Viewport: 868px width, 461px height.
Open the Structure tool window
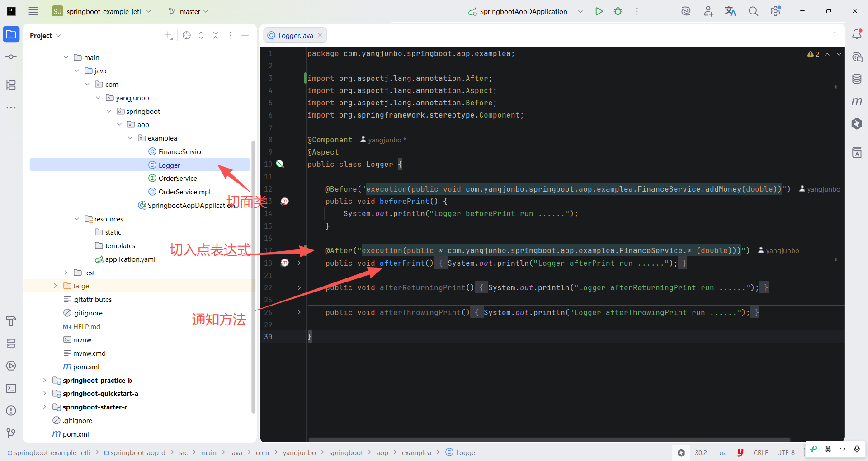[x=11, y=85]
